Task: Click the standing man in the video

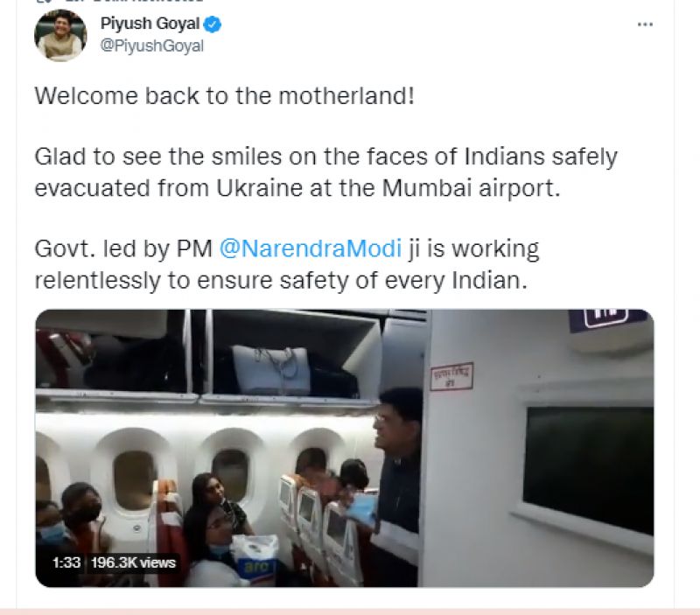Action: click(x=397, y=486)
